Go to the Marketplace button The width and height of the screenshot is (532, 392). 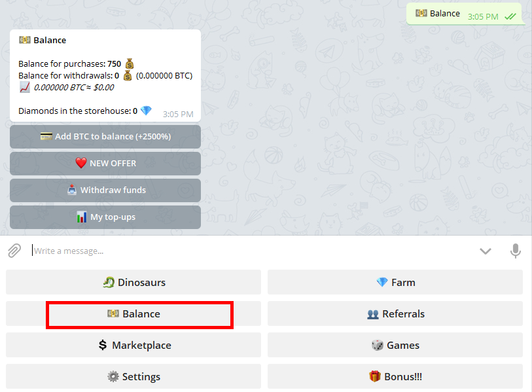coord(133,346)
